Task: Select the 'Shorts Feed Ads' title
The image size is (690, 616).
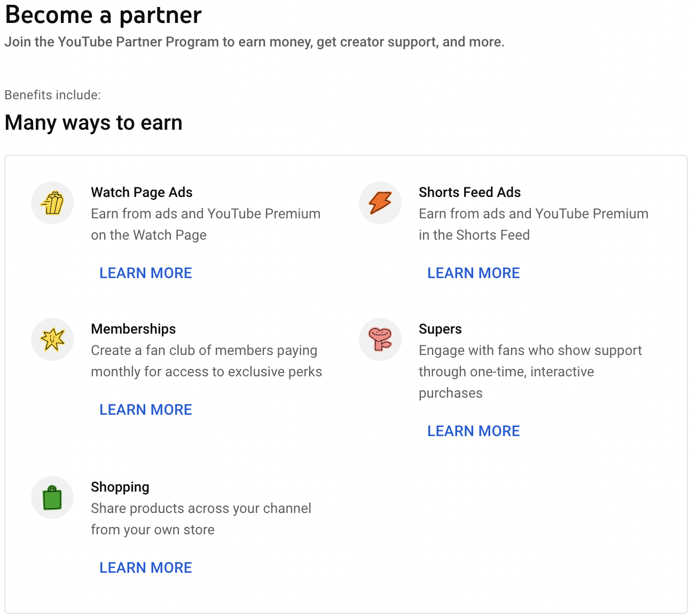Action: coord(469,192)
